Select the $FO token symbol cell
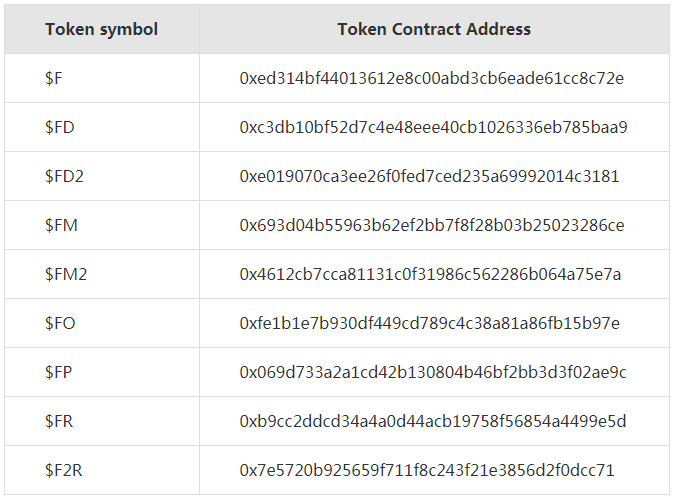This screenshot has height=502, width=680. point(60,323)
